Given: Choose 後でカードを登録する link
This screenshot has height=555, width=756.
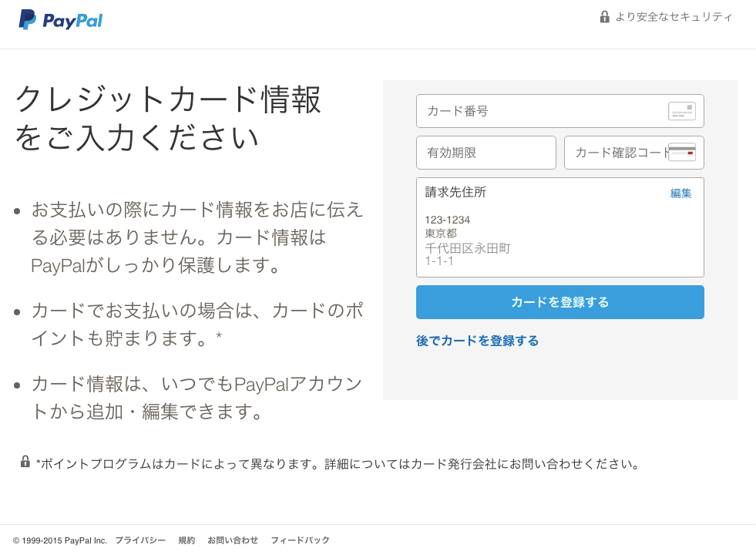Looking at the screenshot, I should 477,341.
